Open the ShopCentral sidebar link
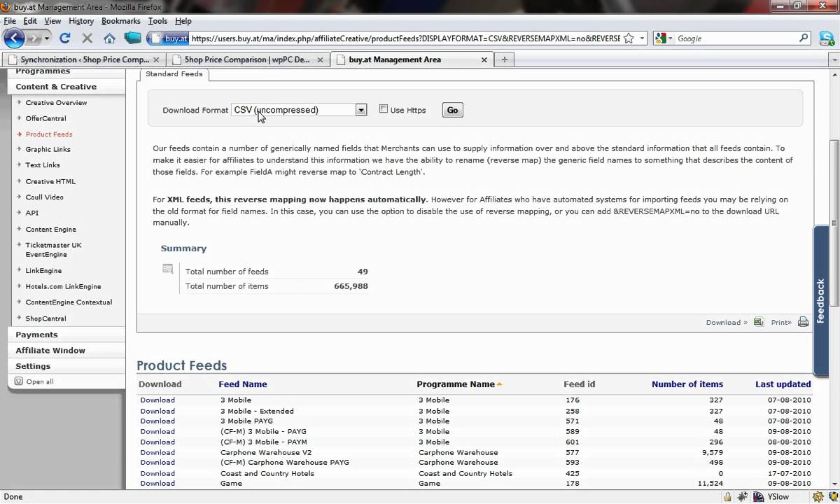 [x=45, y=318]
